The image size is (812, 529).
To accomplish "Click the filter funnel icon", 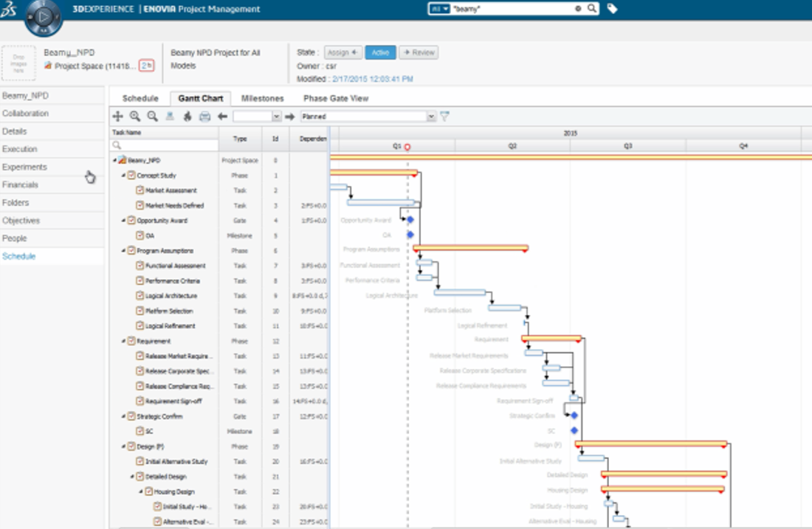I will [444, 116].
